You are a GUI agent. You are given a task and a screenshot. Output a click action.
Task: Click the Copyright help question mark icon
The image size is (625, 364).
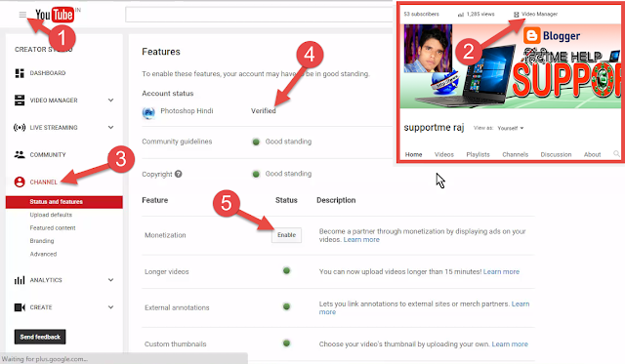[178, 174]
